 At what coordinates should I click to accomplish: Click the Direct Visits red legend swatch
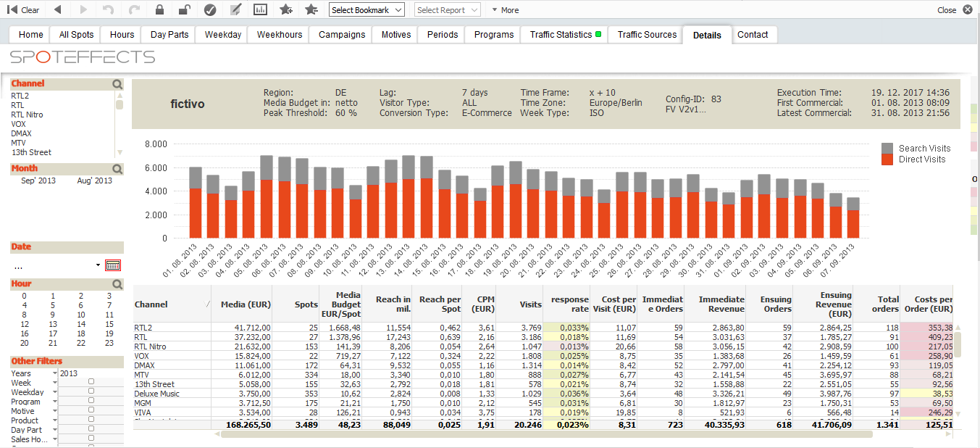(887, 159)
